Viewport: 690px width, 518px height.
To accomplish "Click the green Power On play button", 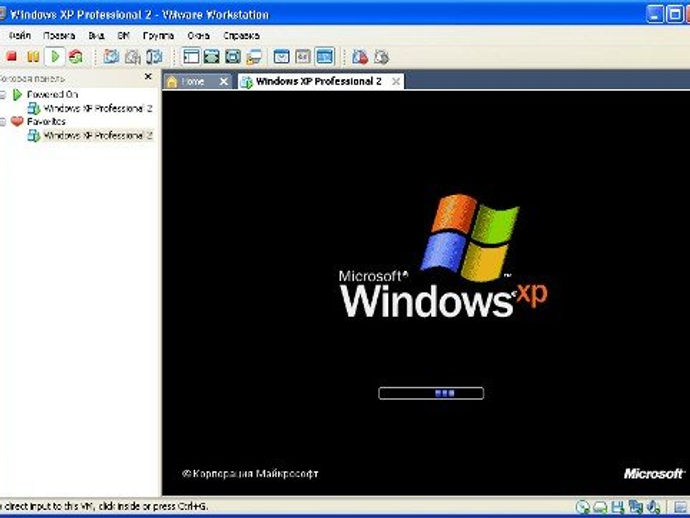I will coord(55,56).
